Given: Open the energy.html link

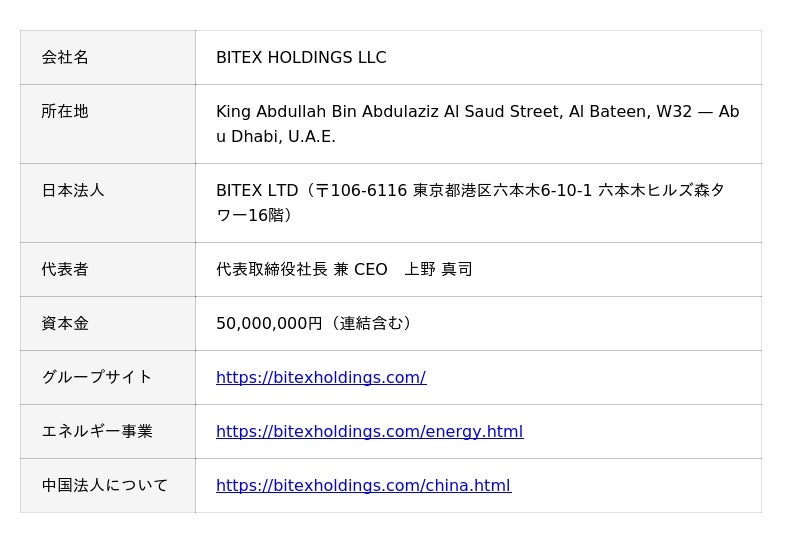Looking at the screenshot, I should tap(369, 431).
